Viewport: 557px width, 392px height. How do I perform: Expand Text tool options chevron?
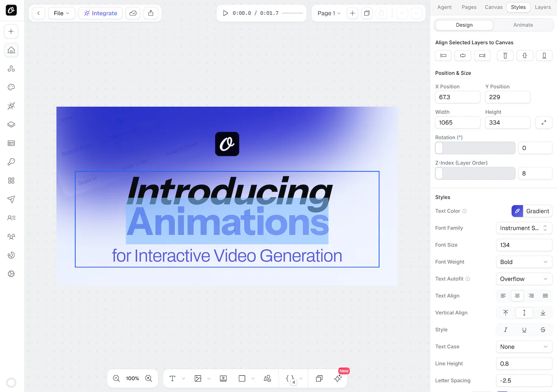pyautogui.click(x=183, y=378)
